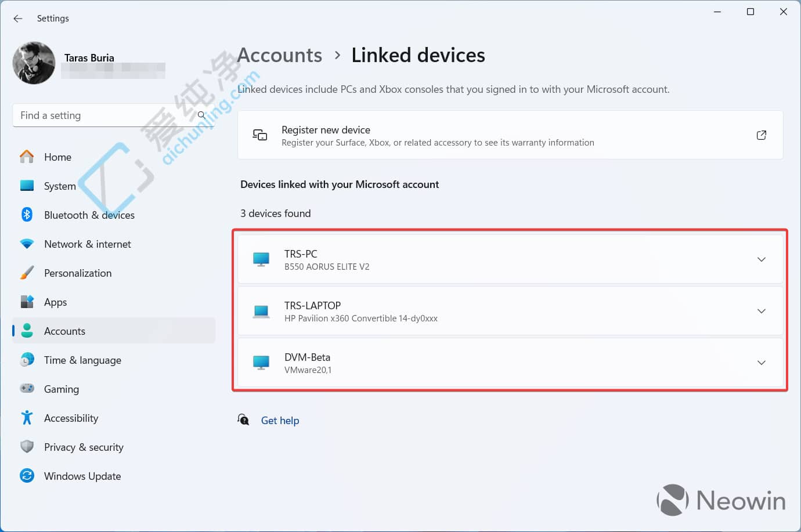Viewport: 801px width, 532px height.
Task: Click the back arrow button
Action: click(17, 18)
